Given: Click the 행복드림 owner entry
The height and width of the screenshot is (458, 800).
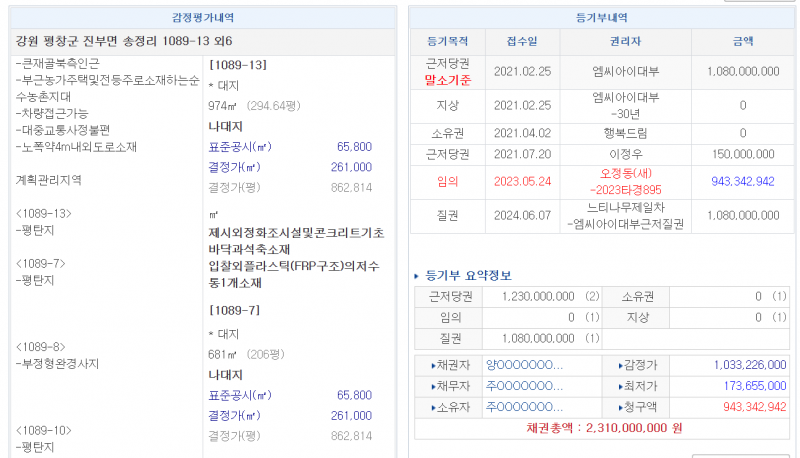Looking at the screenshot, I should point(626,132).
